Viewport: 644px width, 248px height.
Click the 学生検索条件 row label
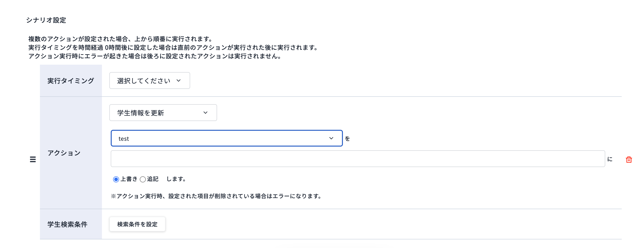(x=67, y=224)
